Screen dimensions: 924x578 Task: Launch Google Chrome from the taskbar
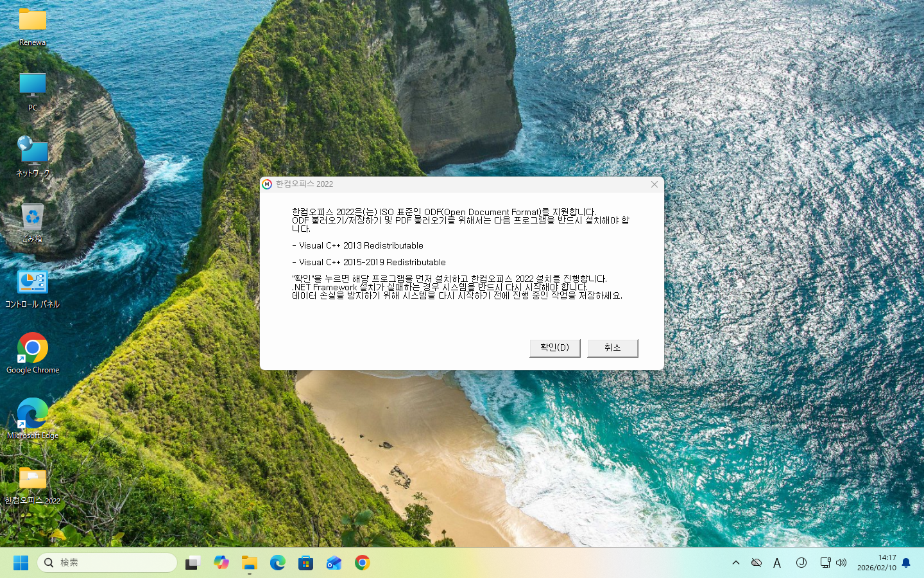point(362,563)
